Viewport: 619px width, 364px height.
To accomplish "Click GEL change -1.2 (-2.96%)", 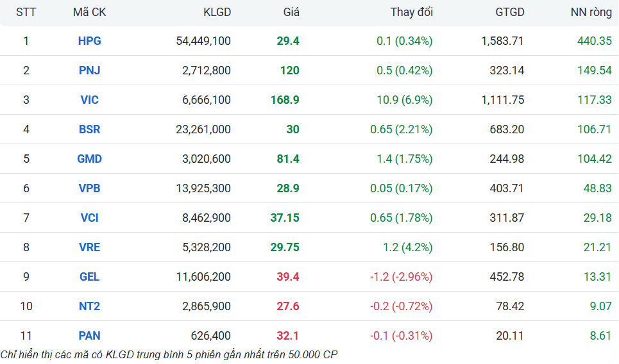I will pyautogui.click(x=401, y=277).
